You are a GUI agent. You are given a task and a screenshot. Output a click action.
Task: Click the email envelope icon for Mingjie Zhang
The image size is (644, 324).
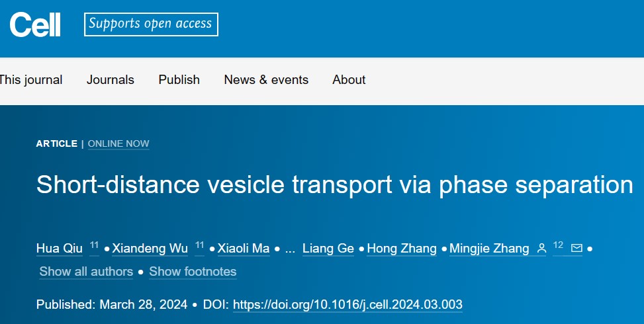576,248
